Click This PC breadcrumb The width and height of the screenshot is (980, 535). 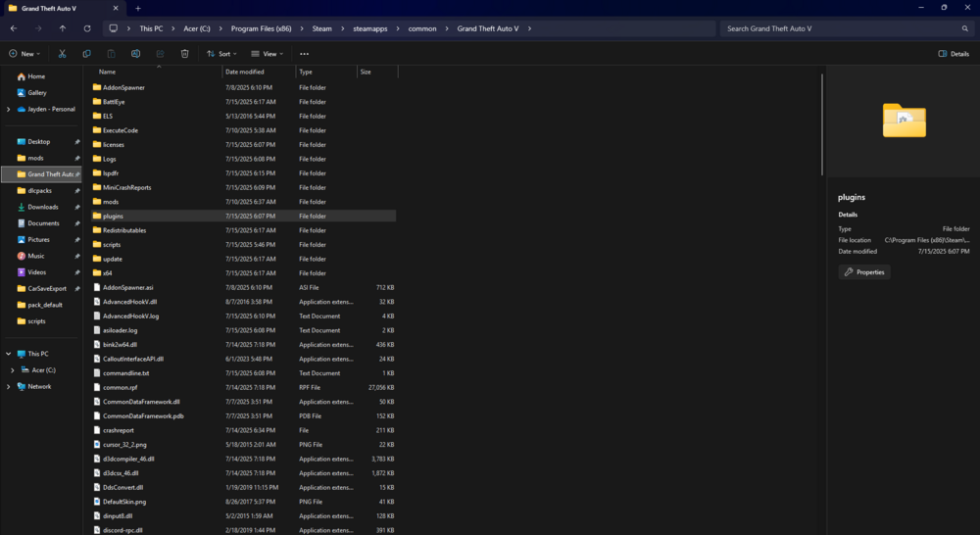point(151,28)
